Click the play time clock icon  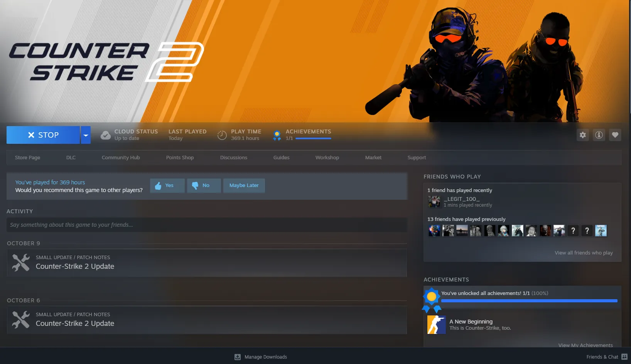(x=222, y=135)
